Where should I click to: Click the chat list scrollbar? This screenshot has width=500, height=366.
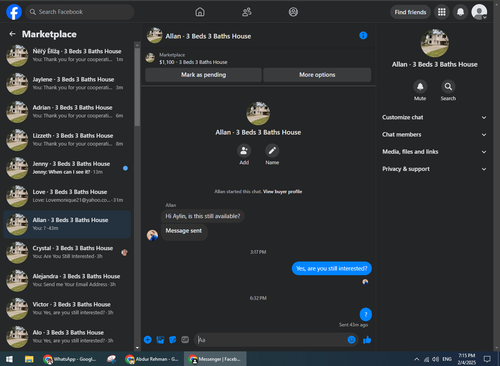[x=137, y=87]
